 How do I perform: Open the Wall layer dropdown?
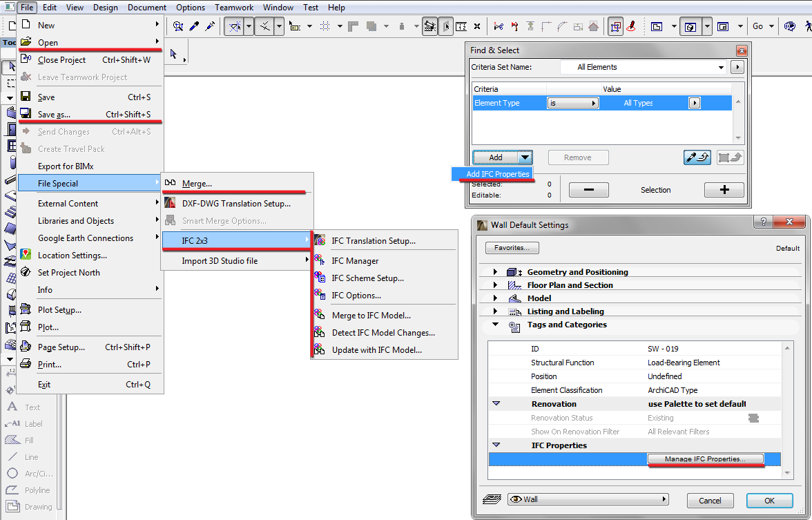click(x=588, y=499)
